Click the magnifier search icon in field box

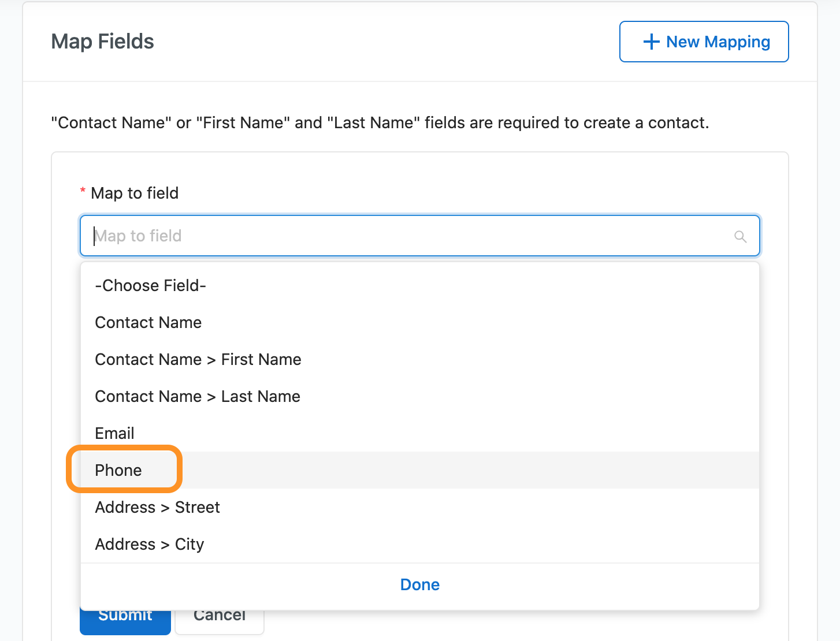pos(740,236)
